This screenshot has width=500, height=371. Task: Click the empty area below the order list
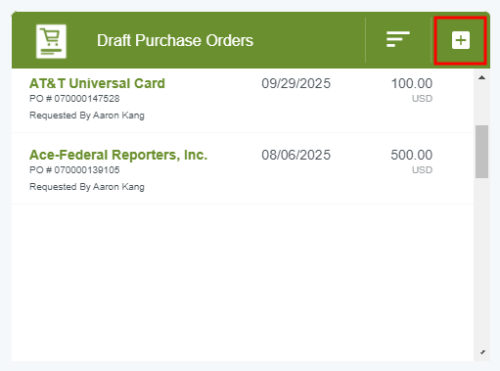pyautogui.click(x=243, y=282)
